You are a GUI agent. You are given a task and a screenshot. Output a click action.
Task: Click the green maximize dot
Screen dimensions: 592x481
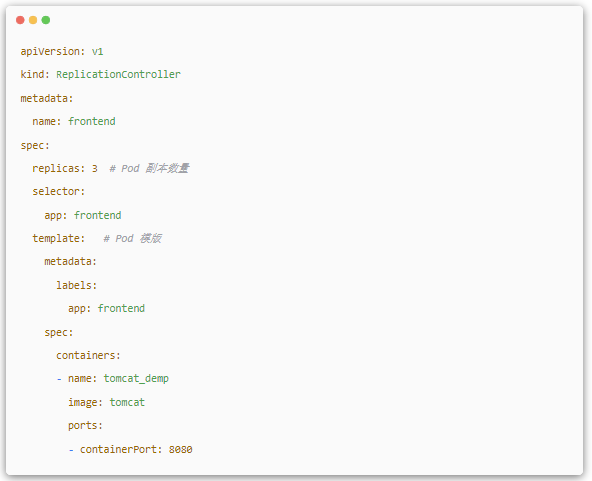[x=46, y=20]
